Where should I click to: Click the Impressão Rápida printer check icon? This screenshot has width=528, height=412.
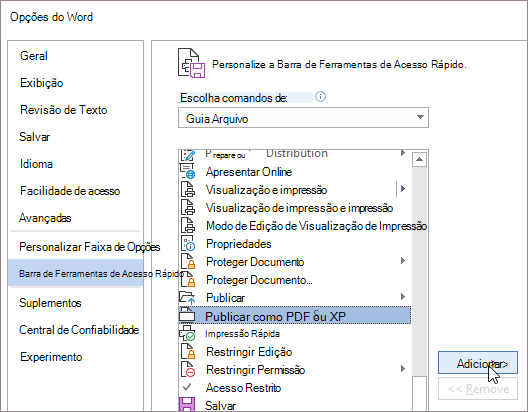(x=187, y=333)
